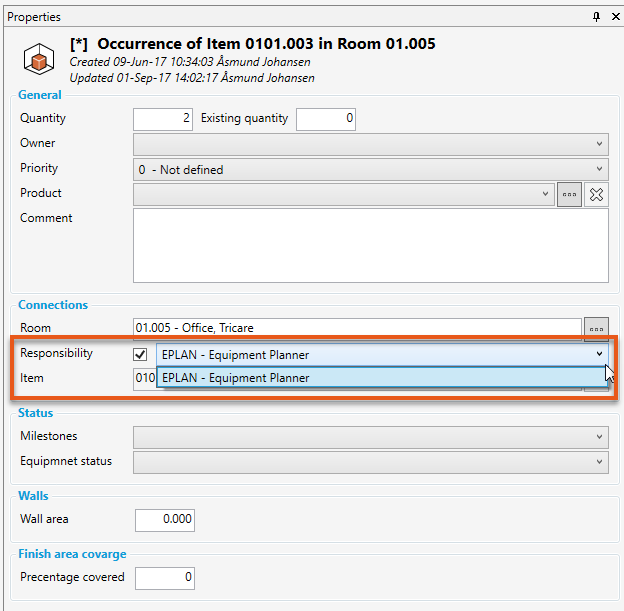The width and height of the screenshot is (624, 611).
Task: Open the Room browse ellipsis button
Action: 596,328
